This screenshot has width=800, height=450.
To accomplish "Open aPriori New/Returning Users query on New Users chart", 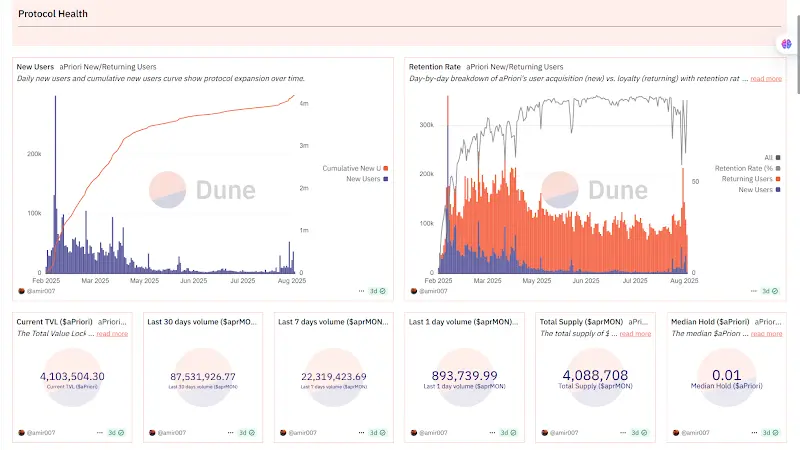I will [108, 67].
